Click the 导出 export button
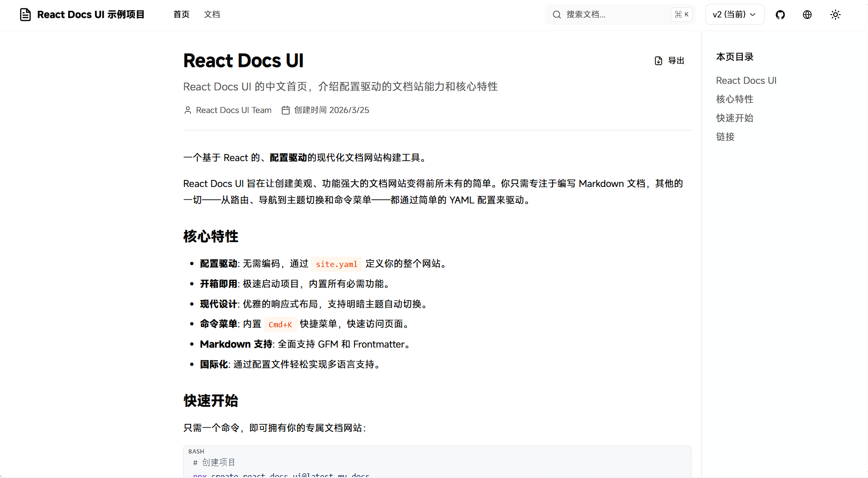The height and width of the screenshot is (478, 868). 669,61
